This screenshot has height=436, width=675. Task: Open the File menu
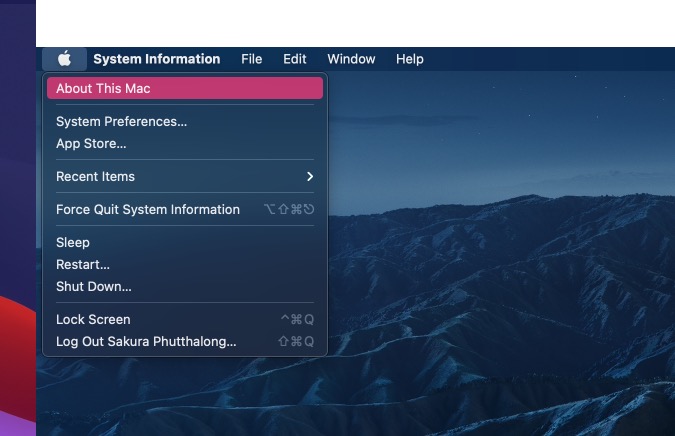251,59
